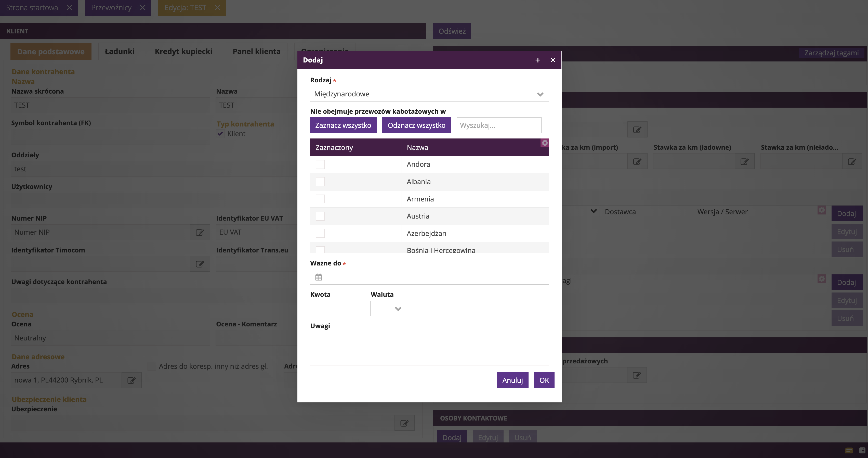Check the Azerbejdżan row checkbox
The height and width of the screenshot is (458, 868).
tap(320, 233)
